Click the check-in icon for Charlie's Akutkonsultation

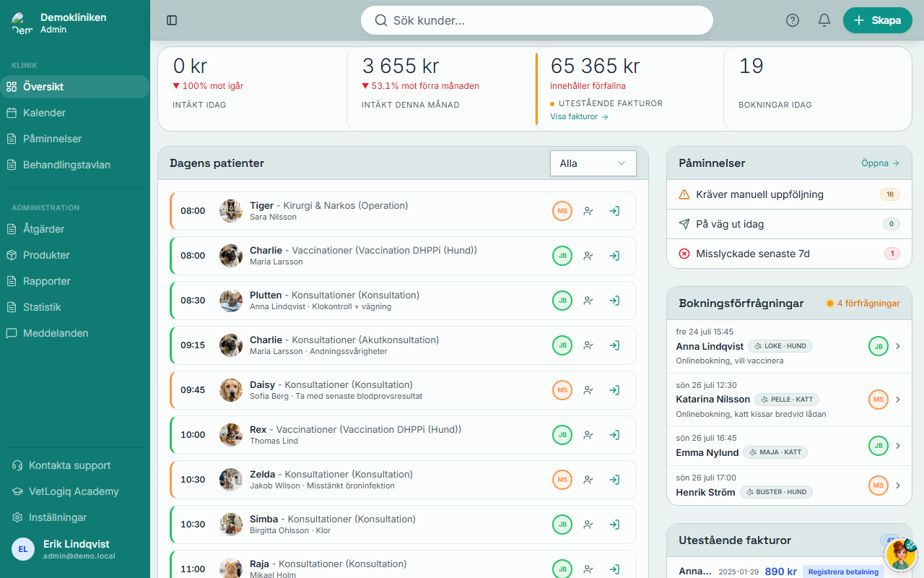pyautogui.click(x=614, y=345)
